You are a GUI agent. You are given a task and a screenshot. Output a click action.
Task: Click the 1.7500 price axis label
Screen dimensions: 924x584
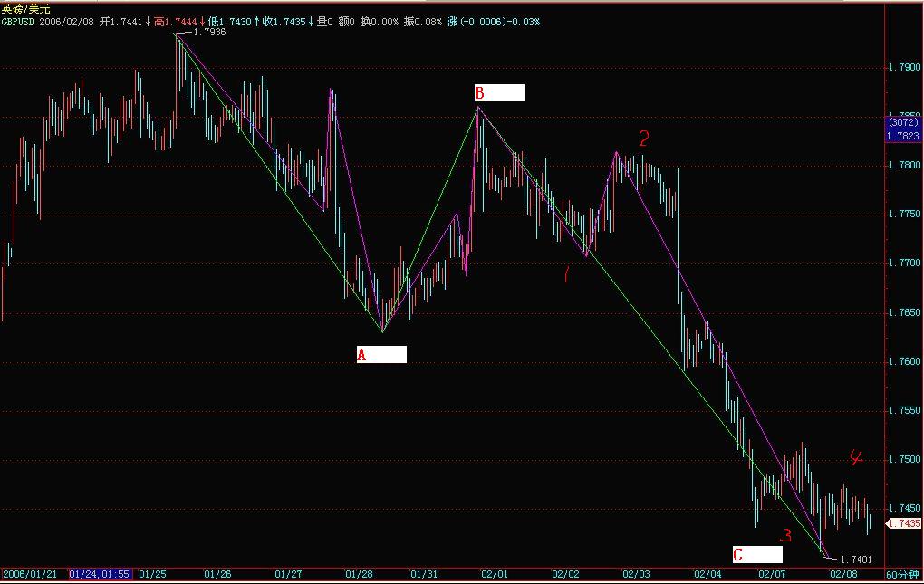[x=904, y=459]
